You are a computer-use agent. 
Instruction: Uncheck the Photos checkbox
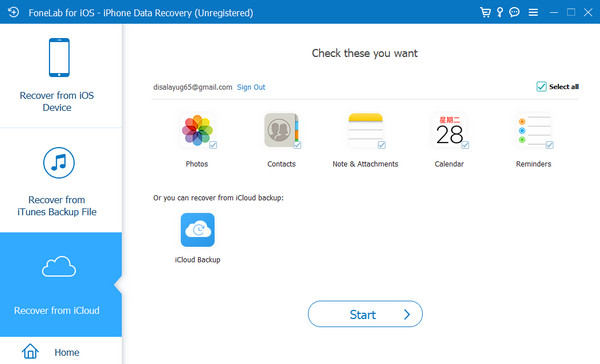213,145
